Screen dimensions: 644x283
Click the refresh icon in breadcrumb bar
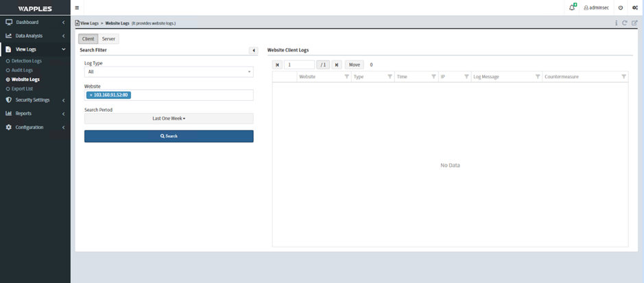[625, 23]
